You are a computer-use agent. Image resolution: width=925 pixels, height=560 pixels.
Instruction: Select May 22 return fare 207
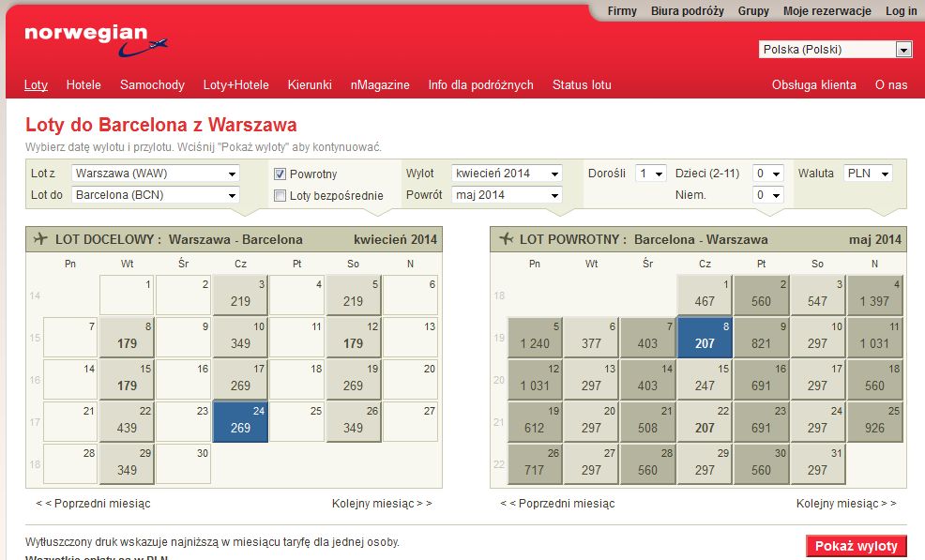click(705, 422)
